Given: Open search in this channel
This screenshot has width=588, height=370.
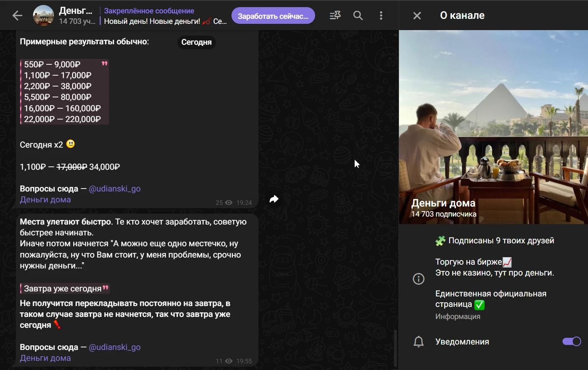Looking at the screenshot, I should coord(358,15).
